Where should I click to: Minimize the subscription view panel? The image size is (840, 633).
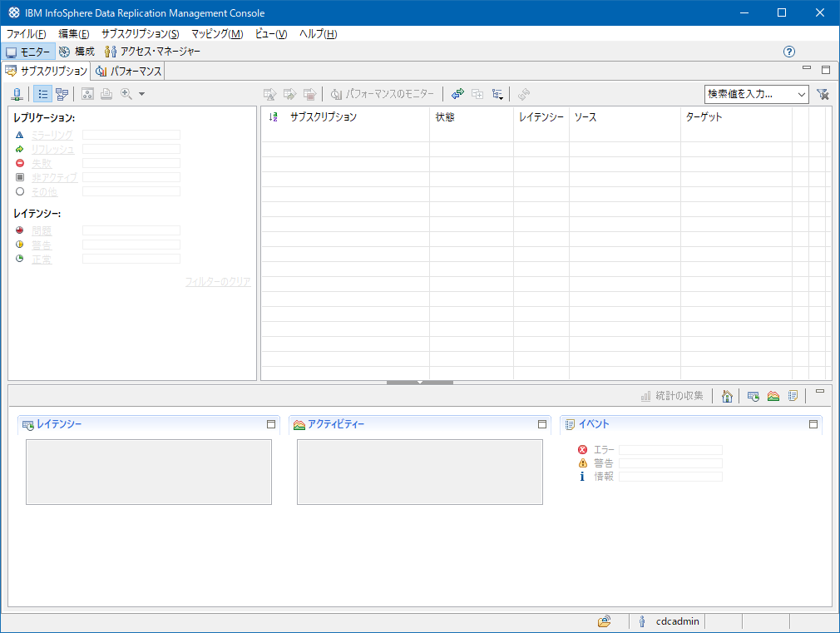point(806,68)
